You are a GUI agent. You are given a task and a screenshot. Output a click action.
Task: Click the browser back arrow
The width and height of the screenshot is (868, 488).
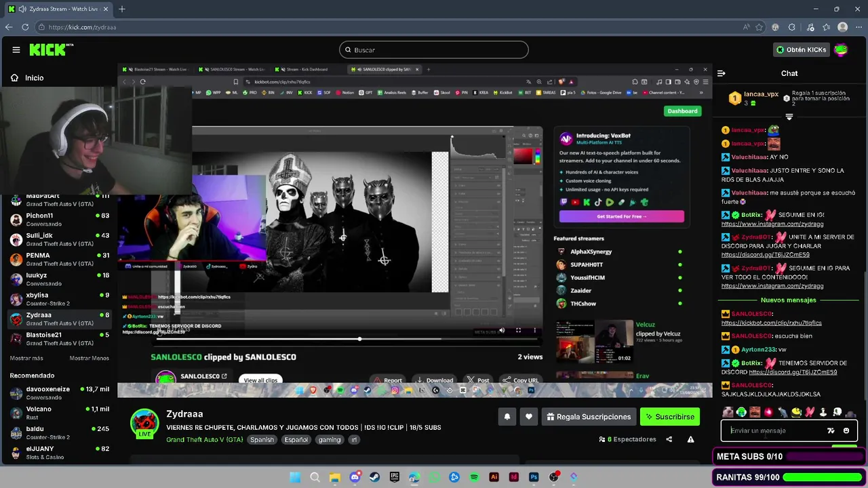click(8, 27)
